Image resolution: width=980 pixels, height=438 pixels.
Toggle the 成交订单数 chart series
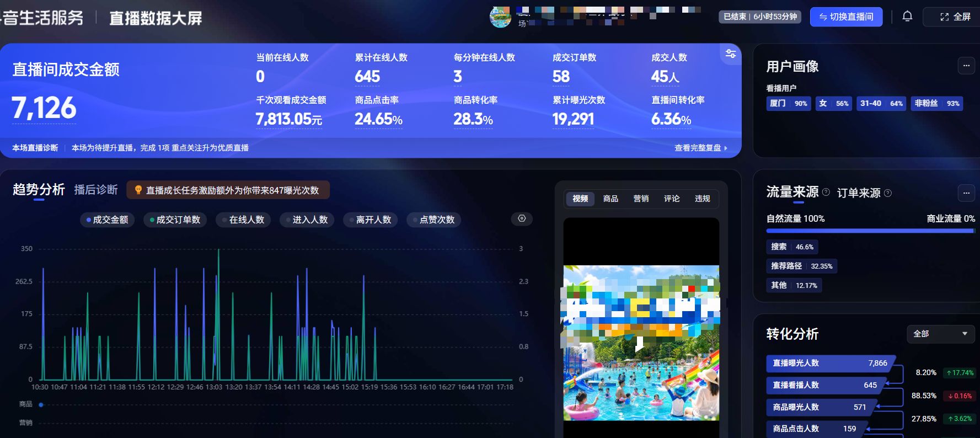click(175, 220)
